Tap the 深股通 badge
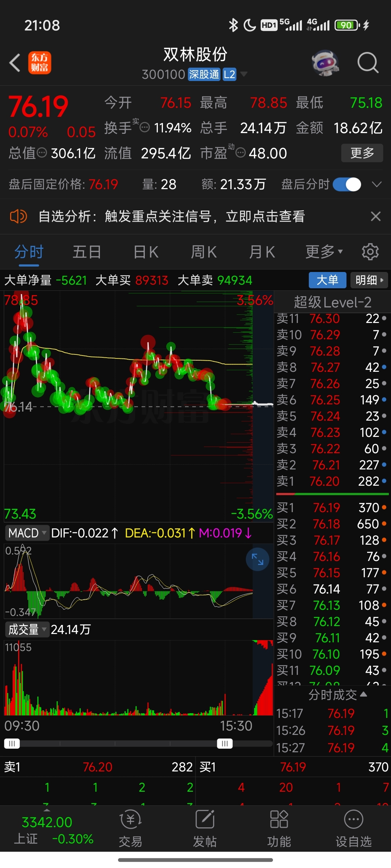391x868 pixels. point(204,74)
